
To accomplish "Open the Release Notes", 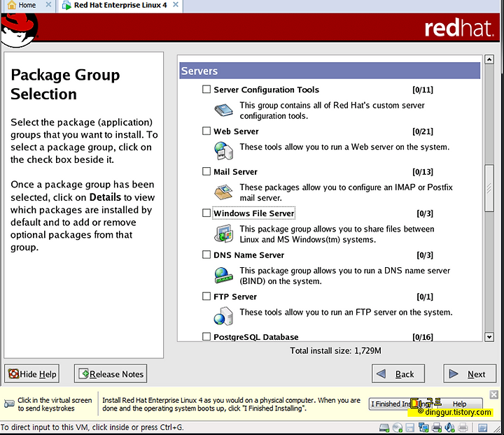I will tap(111, 373).
